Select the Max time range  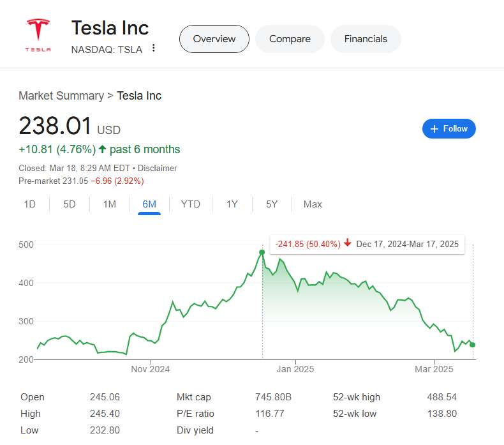tap(313, 204)
